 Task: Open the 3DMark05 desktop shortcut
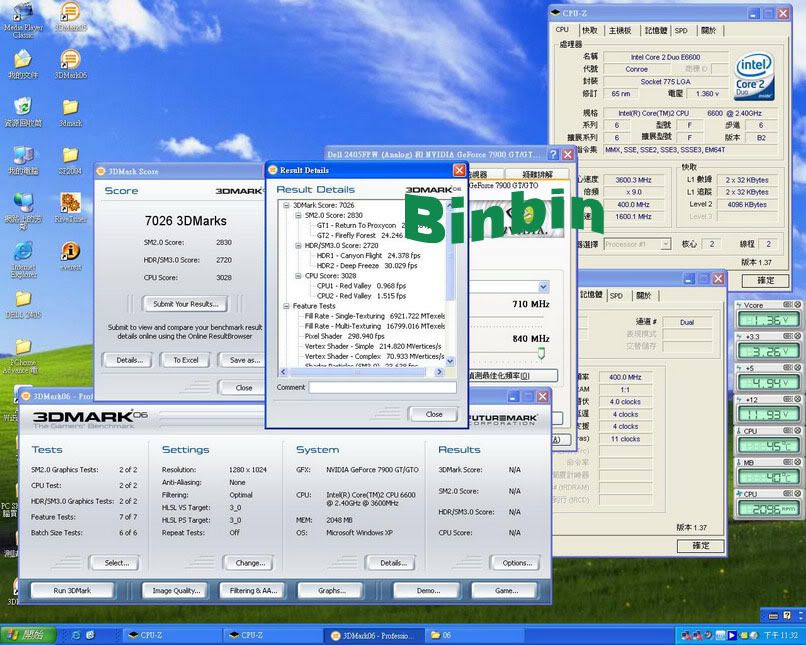pyautogui.click(x=70, y=13)
